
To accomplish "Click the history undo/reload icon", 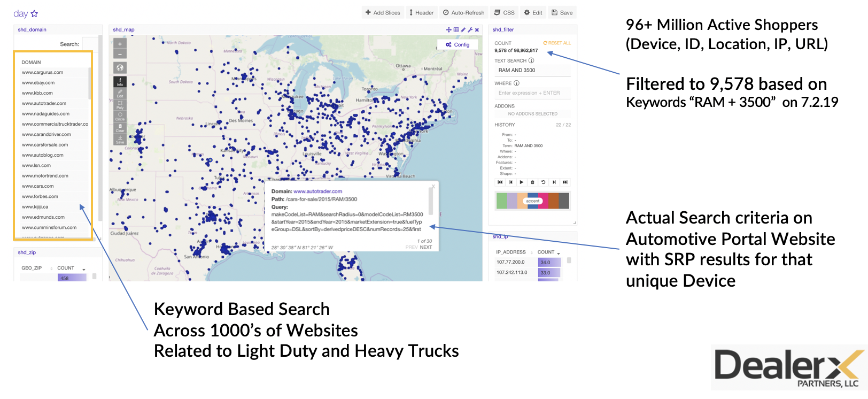I will pos(543,182).
